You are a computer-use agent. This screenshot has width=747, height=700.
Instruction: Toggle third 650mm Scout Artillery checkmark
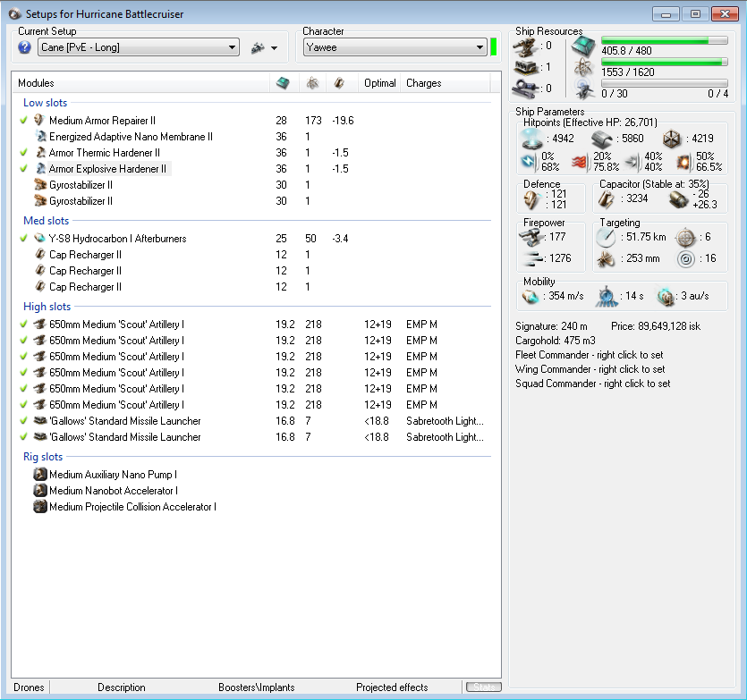23,356
